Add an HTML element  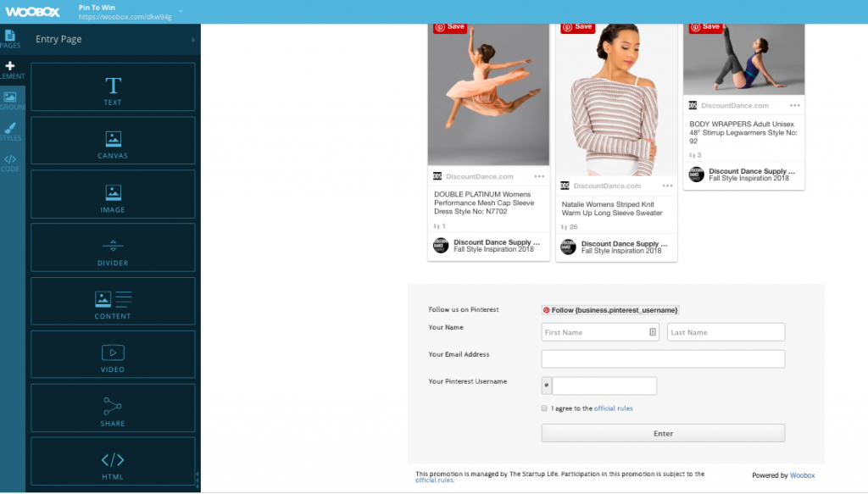pos(113,461)
